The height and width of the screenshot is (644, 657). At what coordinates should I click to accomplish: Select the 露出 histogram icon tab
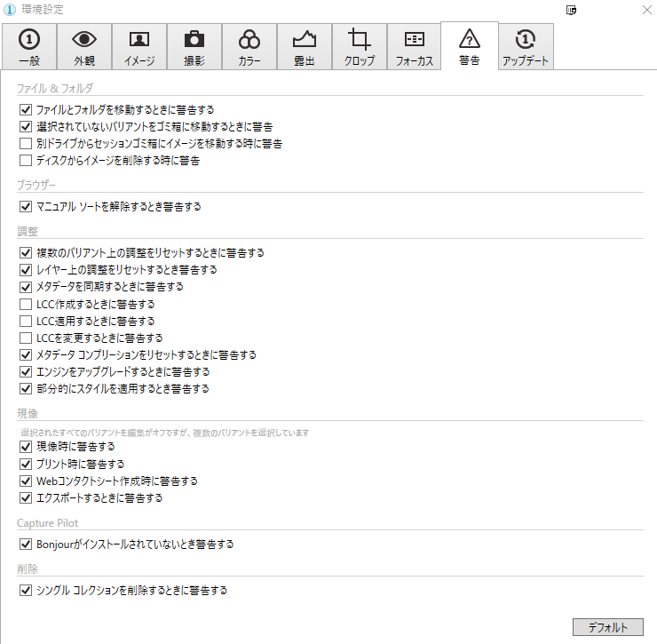305,47
